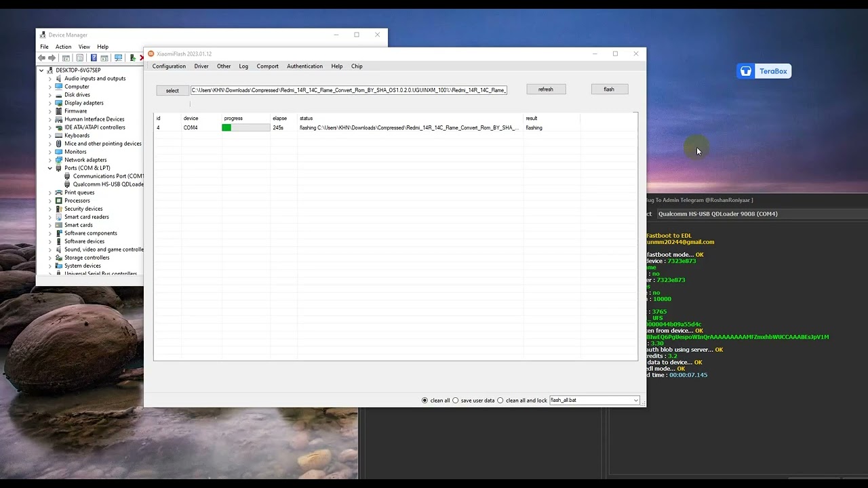Click the Disk drives icon
Screen dimensions: 868x488
59,95
